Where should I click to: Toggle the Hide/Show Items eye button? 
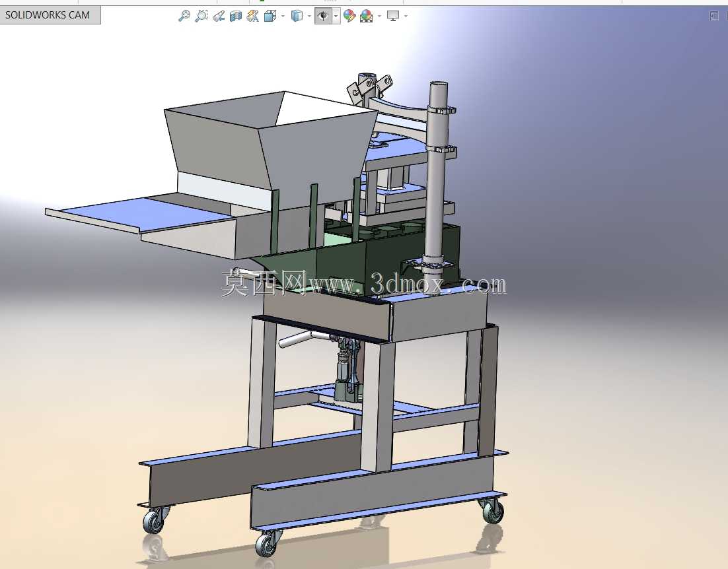[323, 17]
